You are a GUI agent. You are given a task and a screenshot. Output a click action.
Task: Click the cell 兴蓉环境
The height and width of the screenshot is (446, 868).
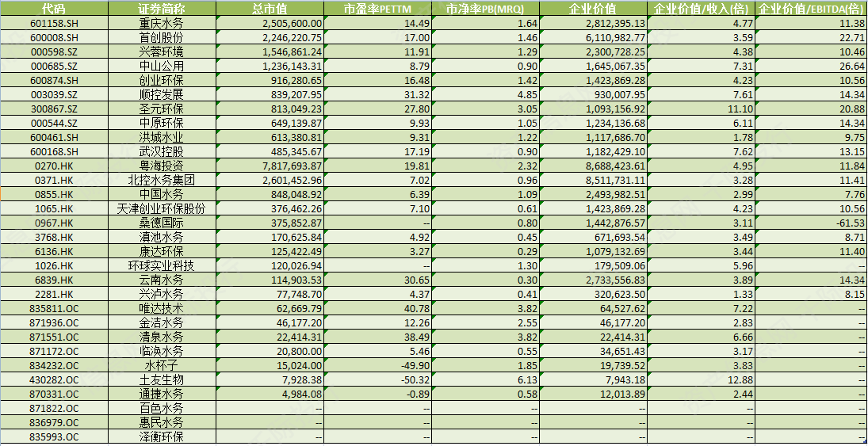pyautogui.click(x=161, y=52)
